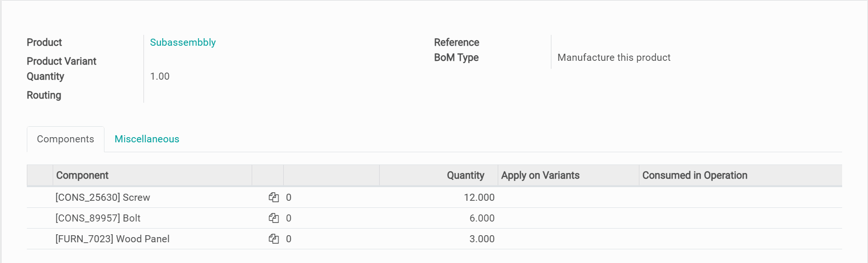Image resolution: width=868 pixels, height=263 pixels.
Task: Click the document icon in the Wood Panel row
Action: 273,239
